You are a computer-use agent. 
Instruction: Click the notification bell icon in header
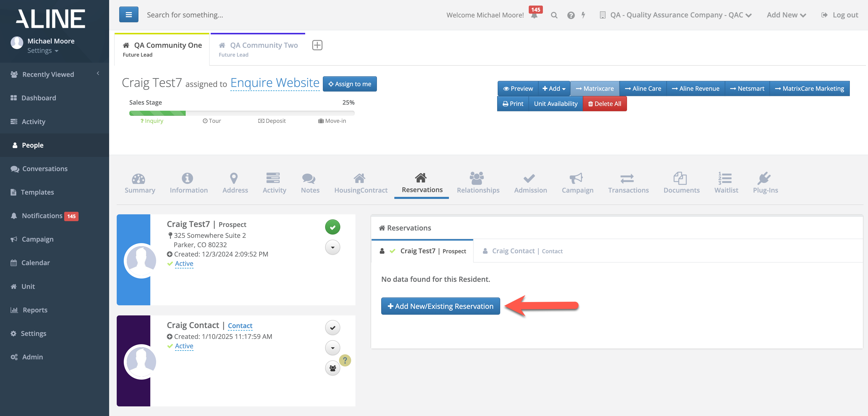[x=534, y=15]
